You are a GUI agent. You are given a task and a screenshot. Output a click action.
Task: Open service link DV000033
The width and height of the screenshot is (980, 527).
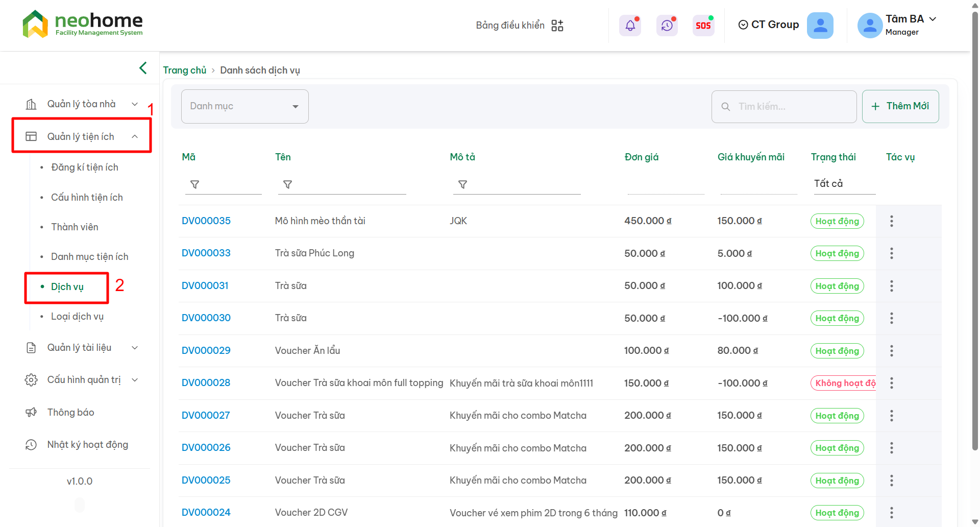206,253
